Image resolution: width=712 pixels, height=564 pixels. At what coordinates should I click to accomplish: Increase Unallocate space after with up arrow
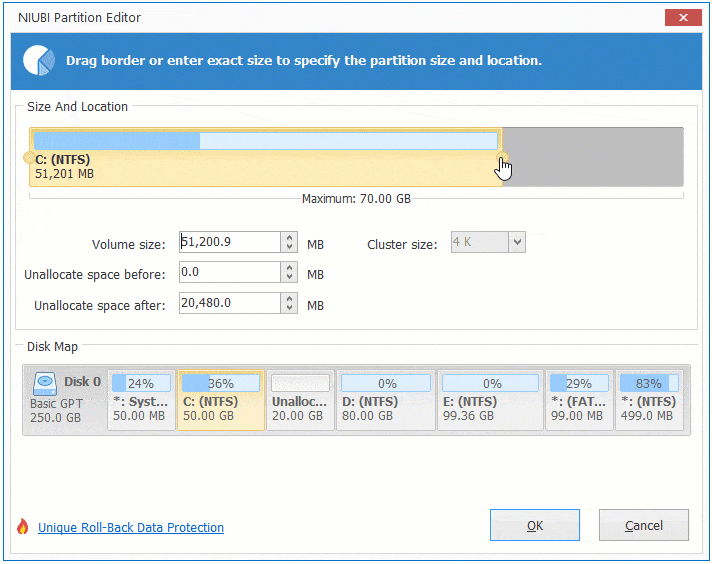click(290, 299)
